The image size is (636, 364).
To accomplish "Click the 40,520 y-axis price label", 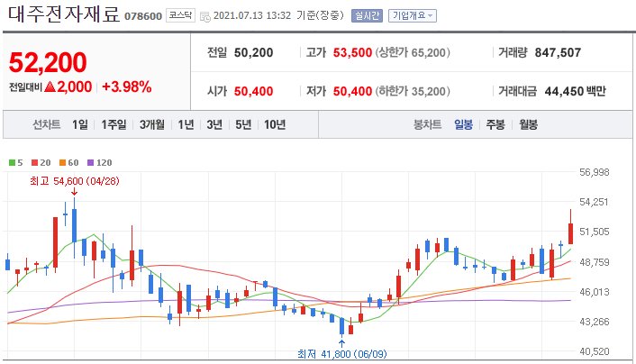I will point(595,351).
